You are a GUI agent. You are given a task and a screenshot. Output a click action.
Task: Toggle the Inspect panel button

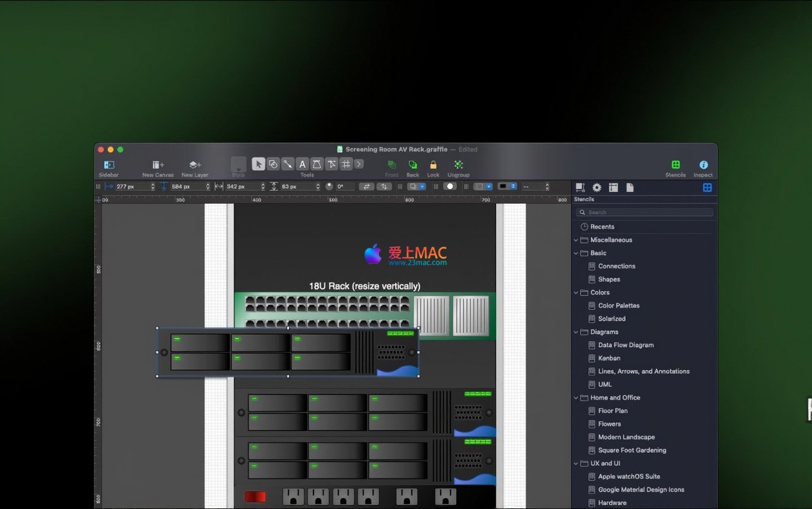tap(703, 165)
